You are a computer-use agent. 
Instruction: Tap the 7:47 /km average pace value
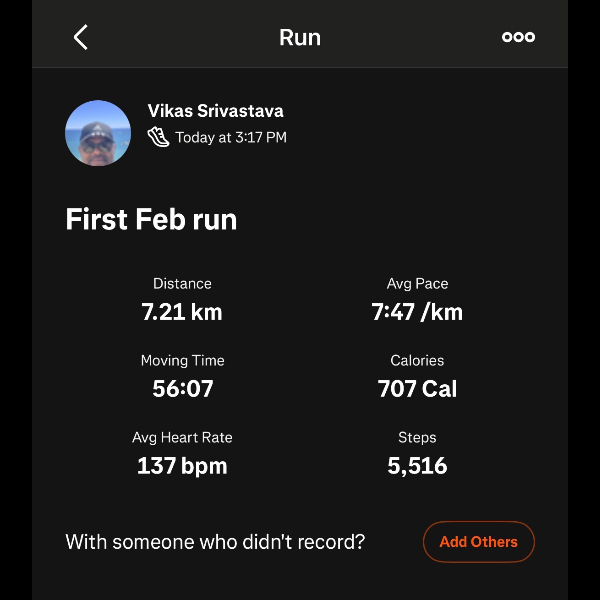417,312
